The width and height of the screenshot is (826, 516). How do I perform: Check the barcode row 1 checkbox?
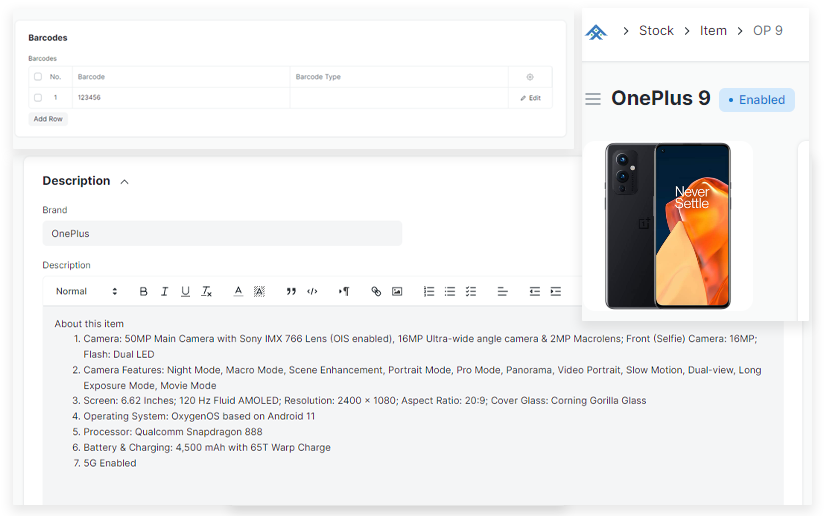[38, 97]
